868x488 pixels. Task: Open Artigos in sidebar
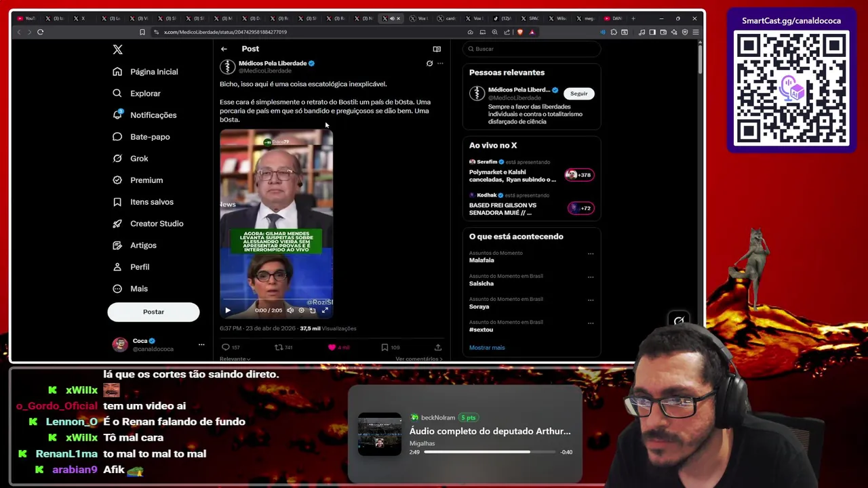point(134,245)
